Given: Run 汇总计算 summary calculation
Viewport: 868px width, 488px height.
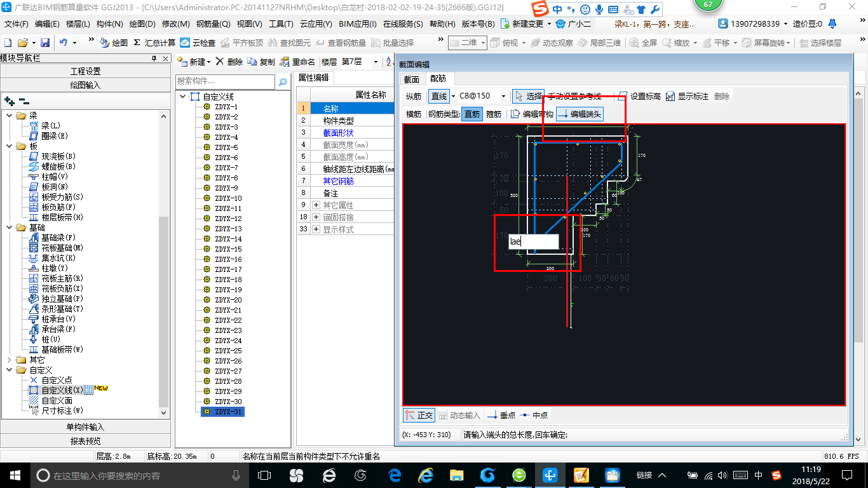Looking at the screenshot, I should tap(154, 43).
